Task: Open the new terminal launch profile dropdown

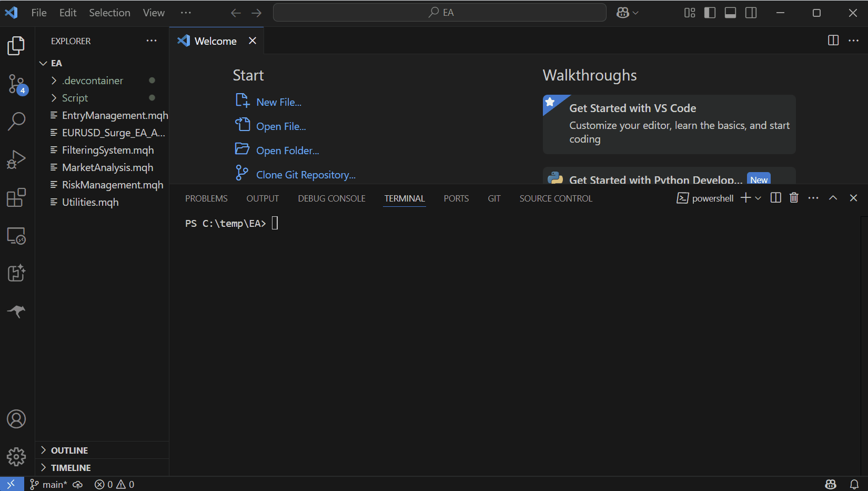Action: (x=758, y=198)
